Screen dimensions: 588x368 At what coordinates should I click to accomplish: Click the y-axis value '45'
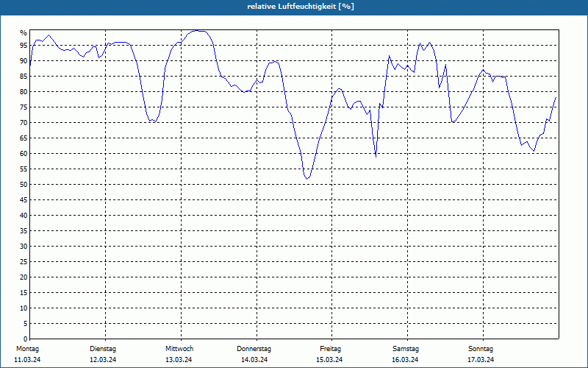pyautogui.click(x=24, y=200)
